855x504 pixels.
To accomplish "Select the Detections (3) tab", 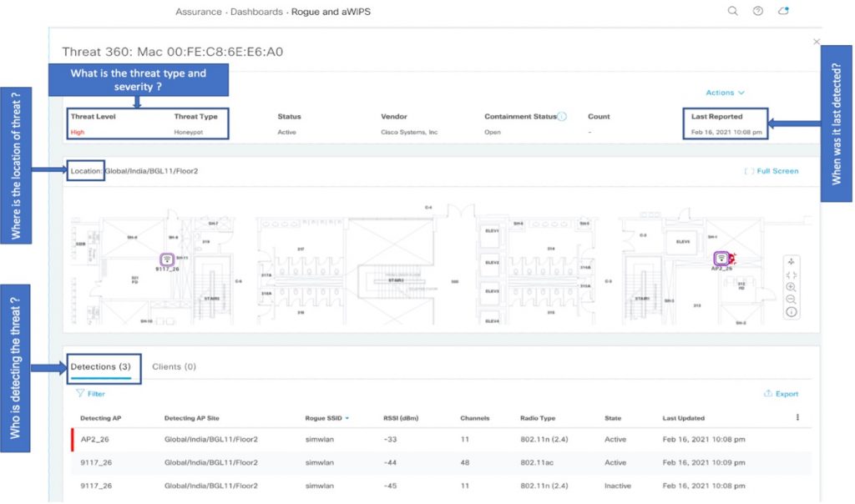I will coord(100,366).
